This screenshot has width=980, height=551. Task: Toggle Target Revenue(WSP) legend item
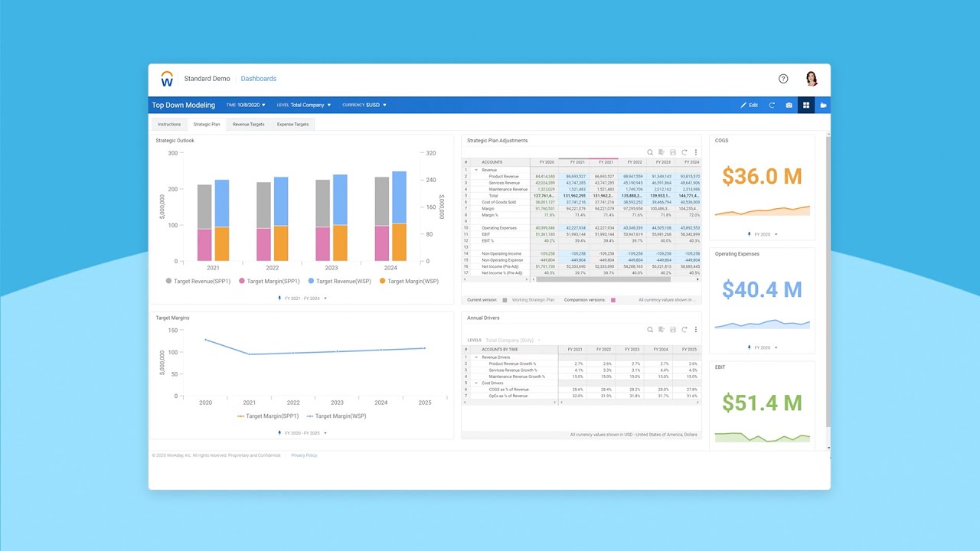(x=341, y=281)
